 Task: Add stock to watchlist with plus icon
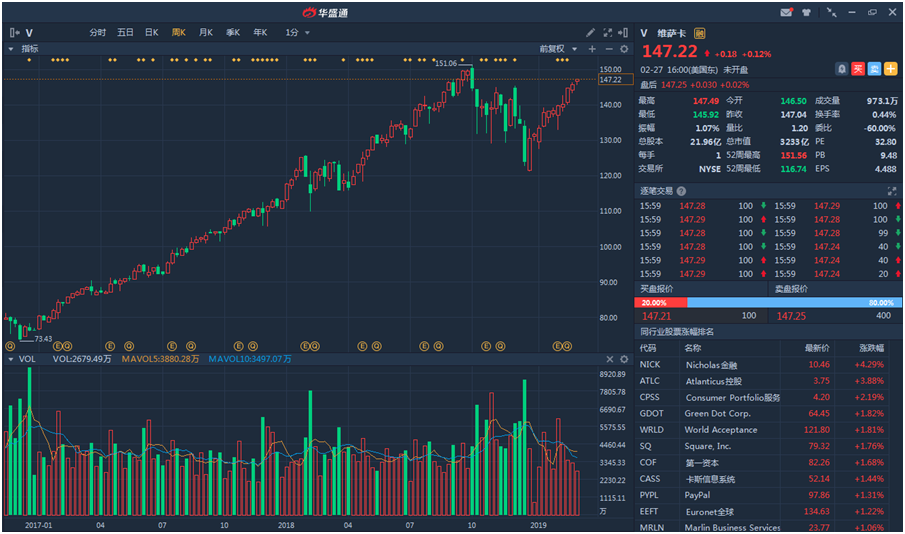890,68
